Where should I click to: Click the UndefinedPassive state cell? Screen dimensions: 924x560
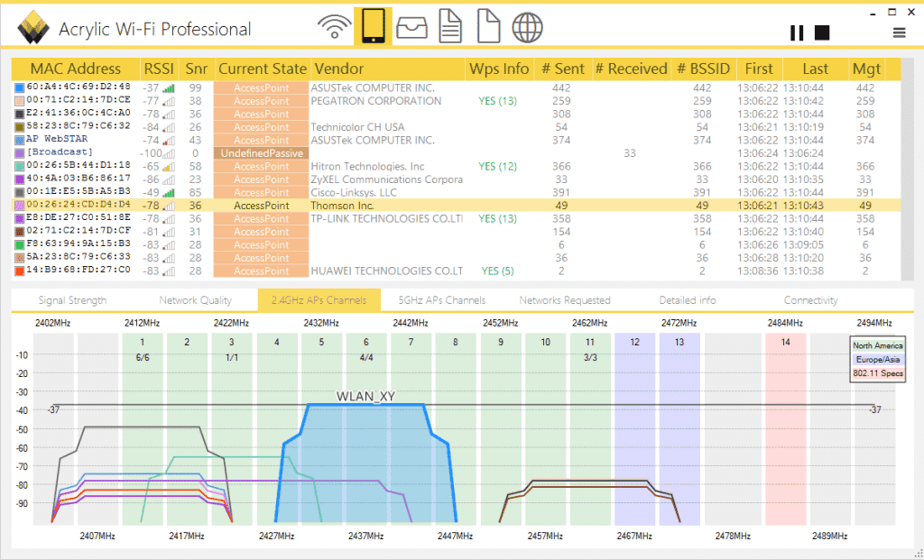pos(262,153)
